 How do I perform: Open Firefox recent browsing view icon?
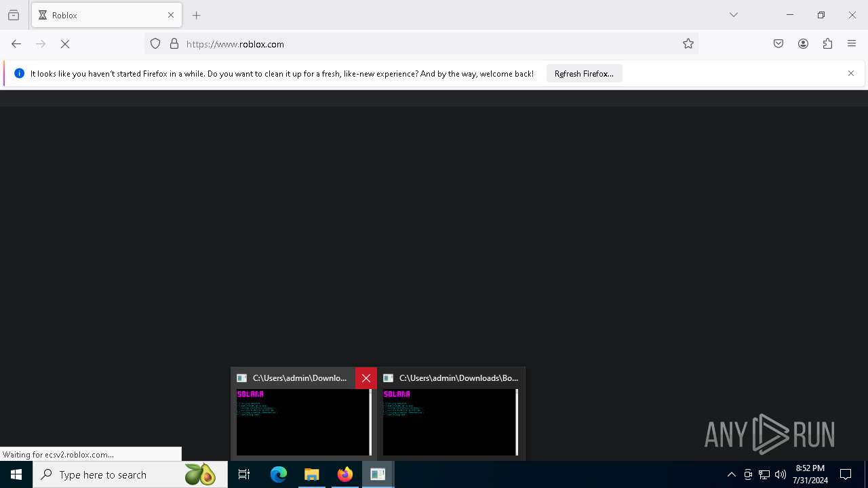click(x=14, y=15)
